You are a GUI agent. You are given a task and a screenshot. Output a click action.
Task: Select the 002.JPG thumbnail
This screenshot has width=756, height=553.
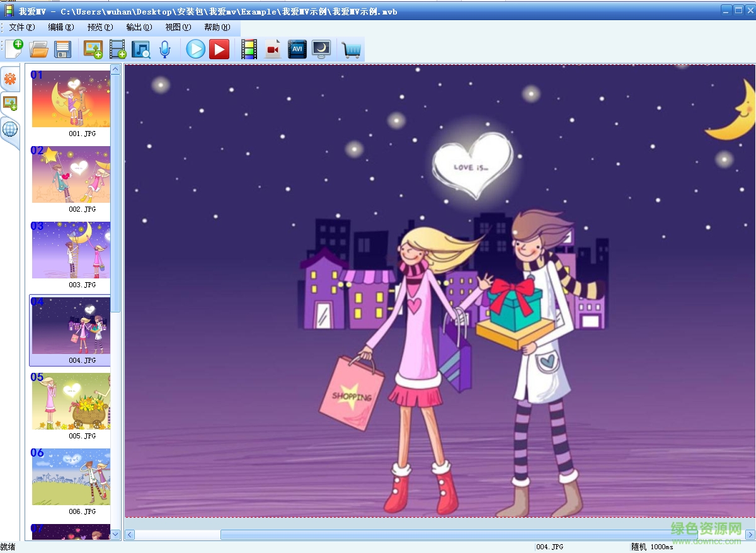pyautogui.click(x=71, y=175)
